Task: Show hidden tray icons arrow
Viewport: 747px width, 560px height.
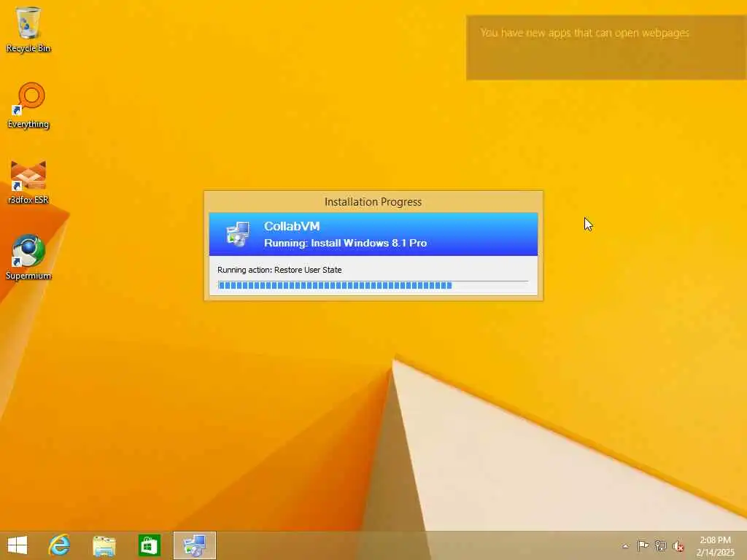Action: pyautogui.click(x=625, y=546)
